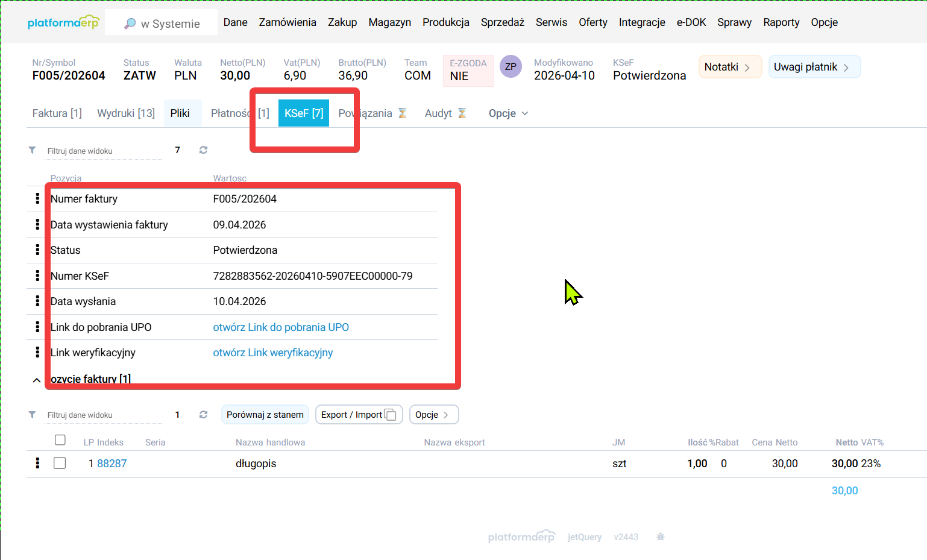Collapse the Pozycje faktury section

[37, 380]
